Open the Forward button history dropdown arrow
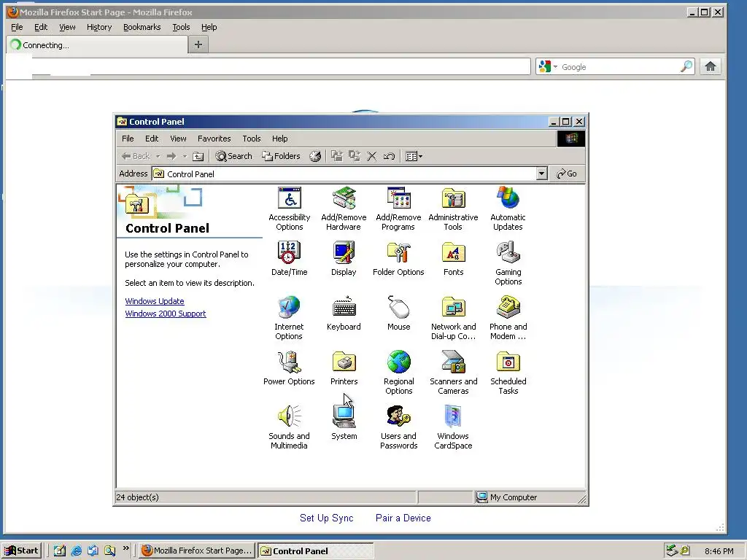Screen dimensions: 747x560 pyautogui.click(x=185, y=156)
